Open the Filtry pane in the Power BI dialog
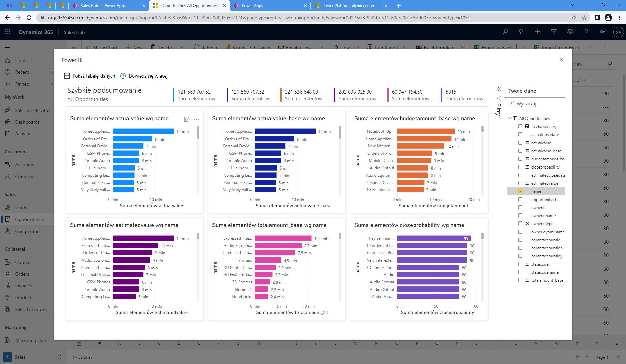626x364 pixels. pos(499,103)
